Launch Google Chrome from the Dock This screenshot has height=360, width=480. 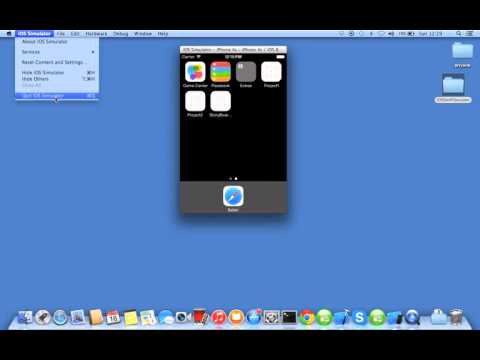pos(307,317)
